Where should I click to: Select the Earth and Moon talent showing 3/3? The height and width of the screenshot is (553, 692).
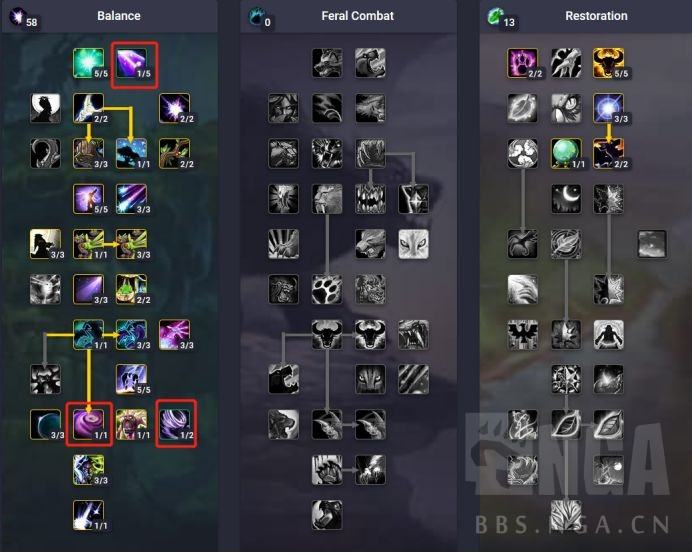[x=89, y=470]
